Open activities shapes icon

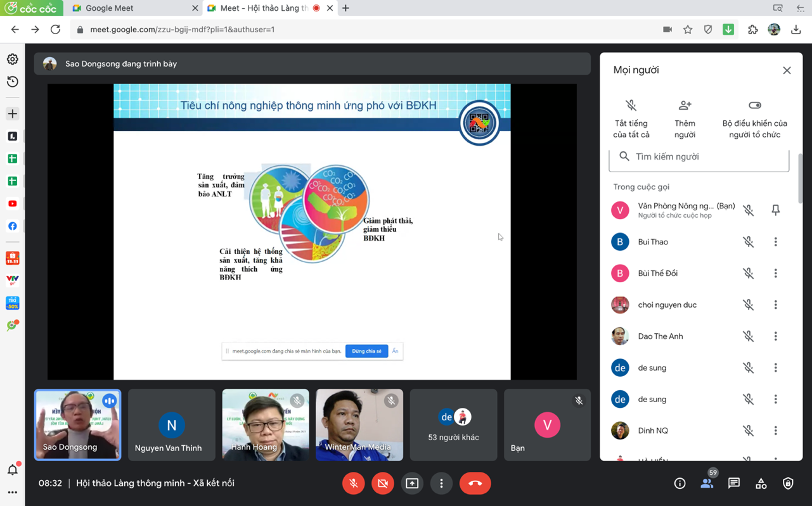(761, 484)
